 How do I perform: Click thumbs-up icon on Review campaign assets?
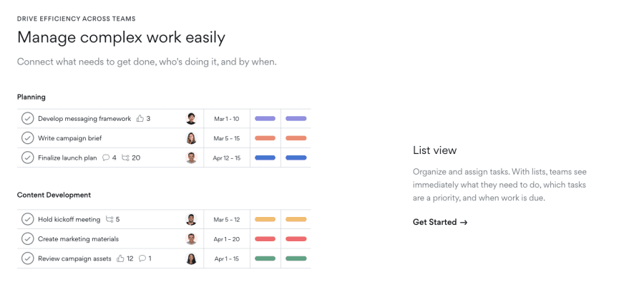tap(121, 258)
